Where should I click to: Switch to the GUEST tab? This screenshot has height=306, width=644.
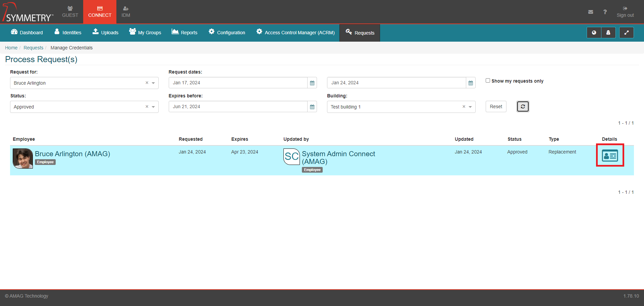pyautogui.click(x=70, y=12)
